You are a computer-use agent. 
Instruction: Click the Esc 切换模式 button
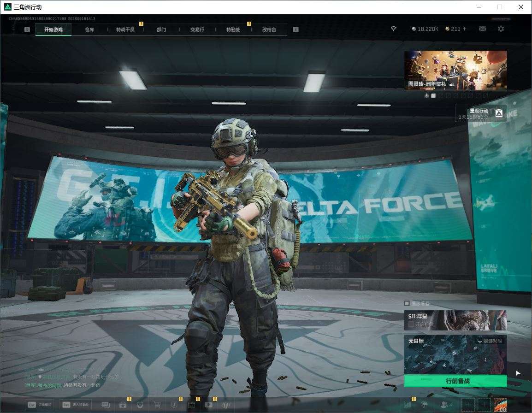[40, 405]
